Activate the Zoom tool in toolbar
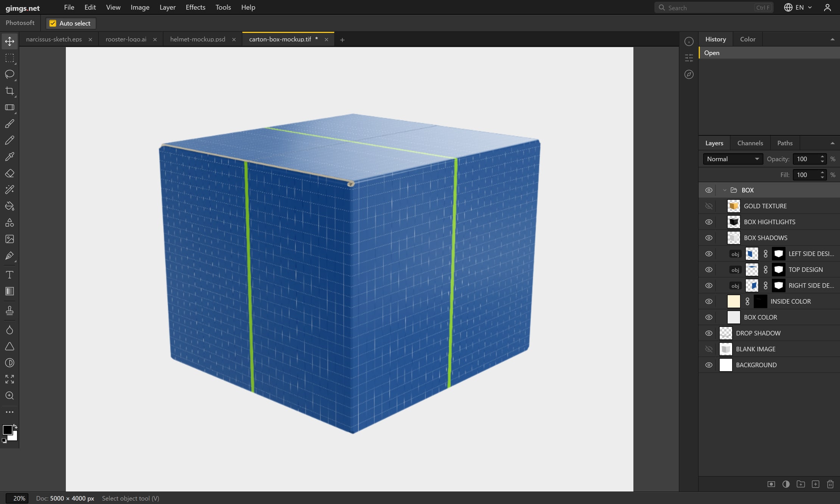The image size is (840, 504). 9,396
